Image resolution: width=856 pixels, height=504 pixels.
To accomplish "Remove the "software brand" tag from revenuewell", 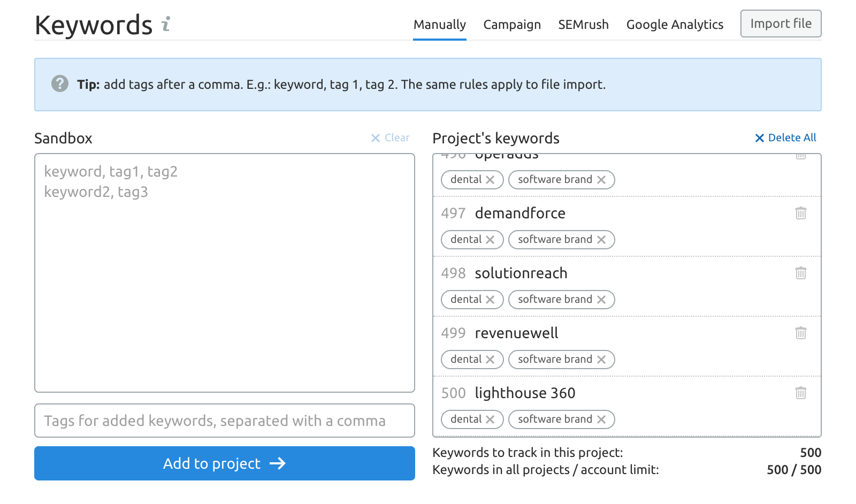I will [x=602, y=360].
